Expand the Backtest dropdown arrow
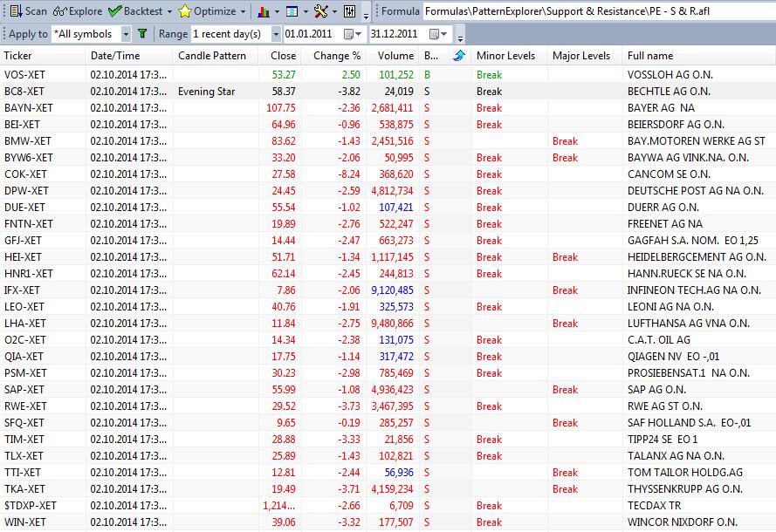 click(169, 11)
